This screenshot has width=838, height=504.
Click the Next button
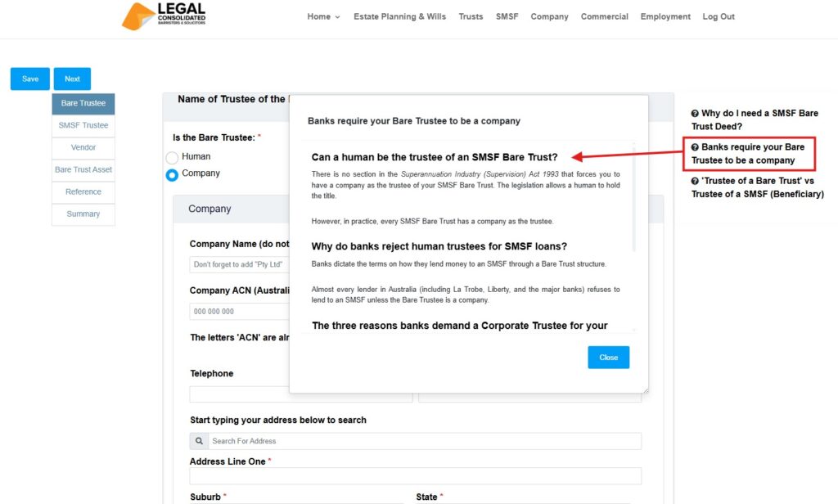click(72, 79)
